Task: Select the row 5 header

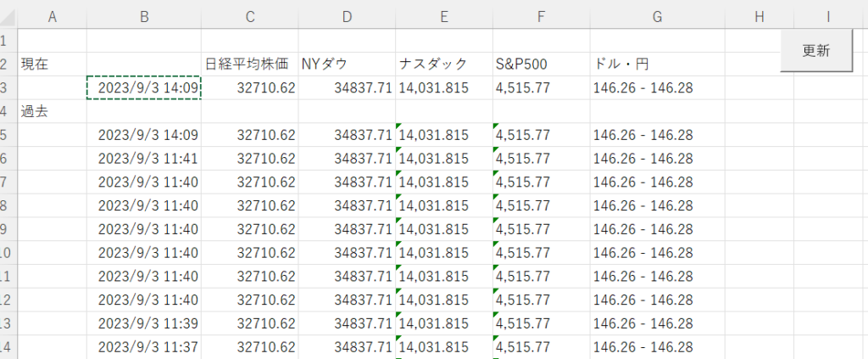Action: pos(5,135)
